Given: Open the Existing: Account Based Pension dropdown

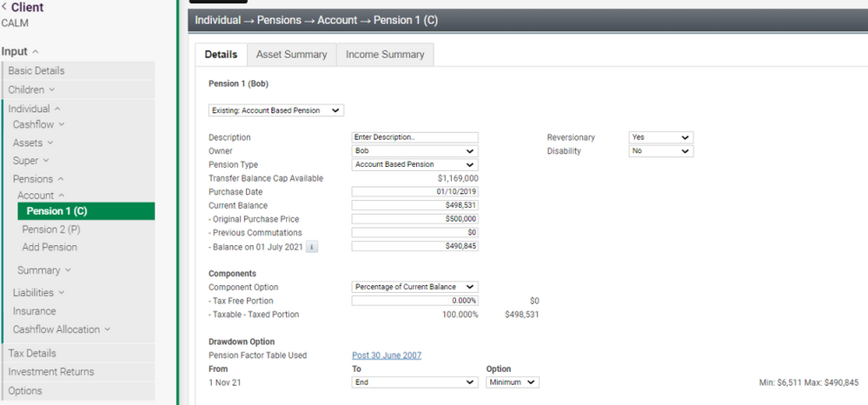Looking at the screenshot, I should tap(276, 110).
